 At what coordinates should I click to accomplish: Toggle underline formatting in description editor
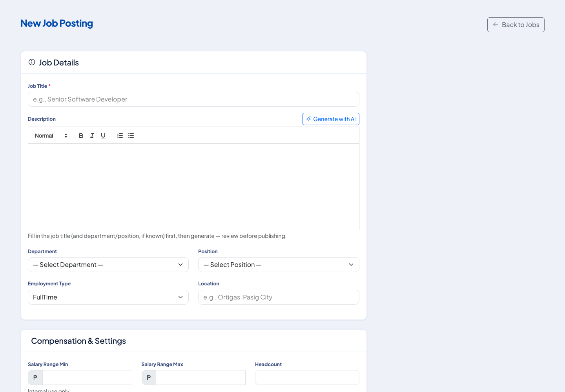click(x=103, y=136)
